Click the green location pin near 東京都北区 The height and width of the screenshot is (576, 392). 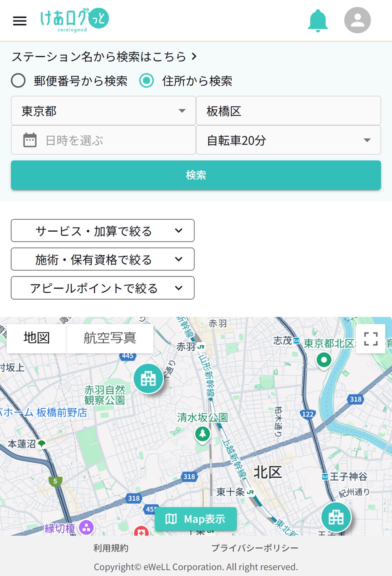[x=324, y=361]
